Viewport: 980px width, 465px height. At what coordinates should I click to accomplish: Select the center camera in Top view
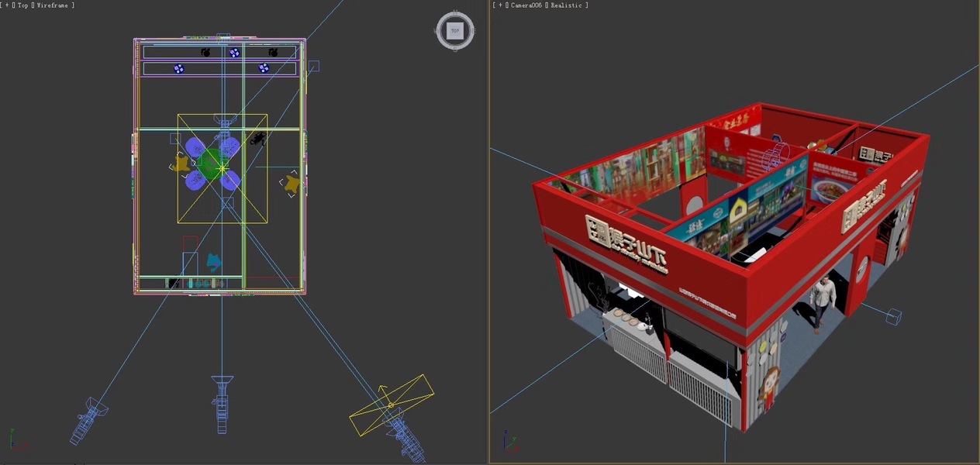pos(223,403)
